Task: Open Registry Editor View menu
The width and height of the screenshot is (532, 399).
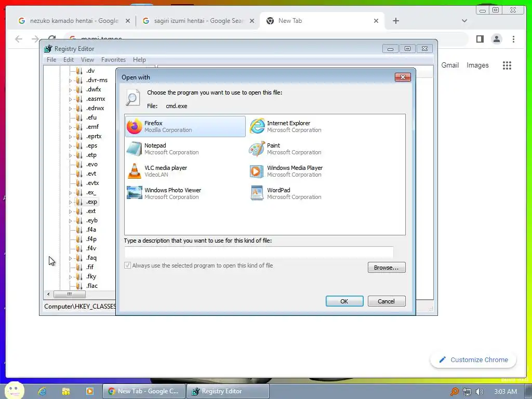Action: 87,60
